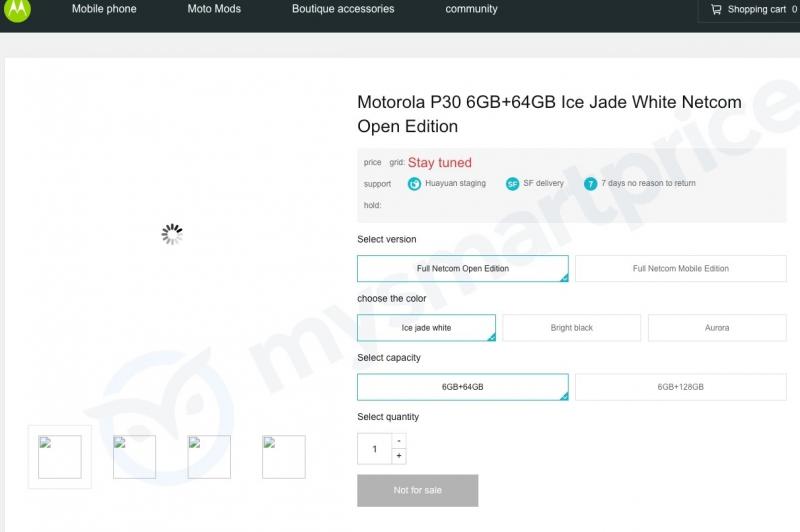The height and width of the screenshot is (532, 800).
Task: Select the second product thumbnail
Action: tap(134, 457)
